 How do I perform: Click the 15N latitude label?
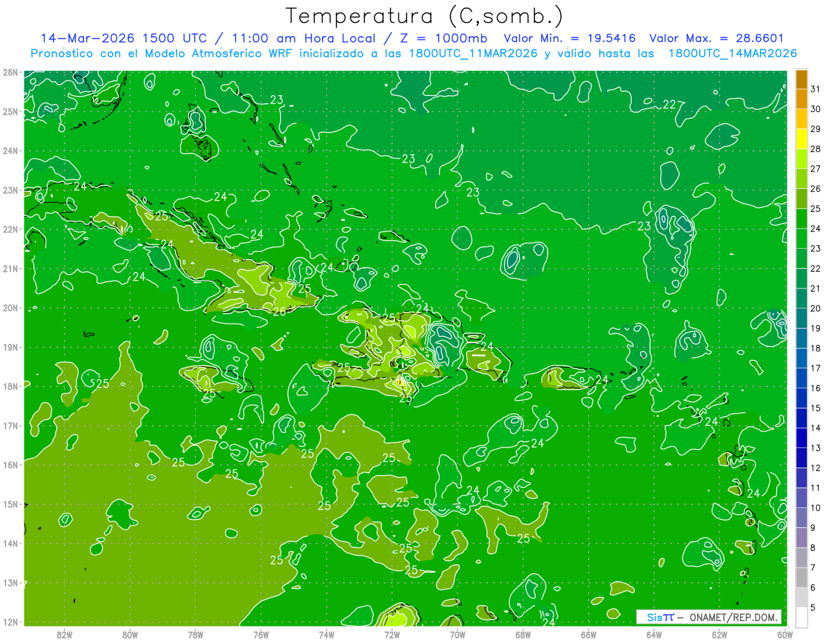10,504
